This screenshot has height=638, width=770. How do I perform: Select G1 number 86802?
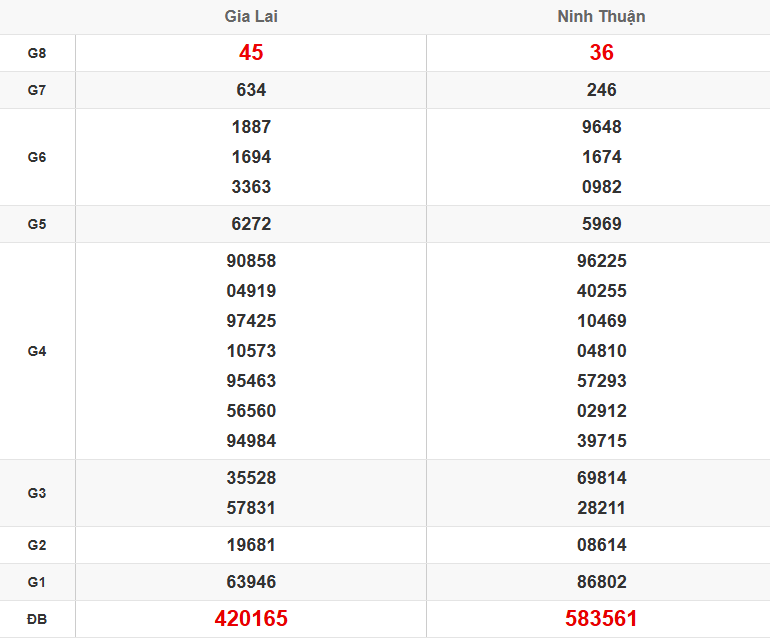click(x=601, y=582)
